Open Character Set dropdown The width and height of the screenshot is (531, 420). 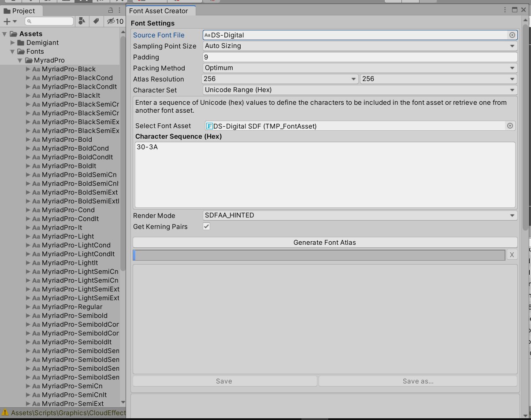(360, 90)
